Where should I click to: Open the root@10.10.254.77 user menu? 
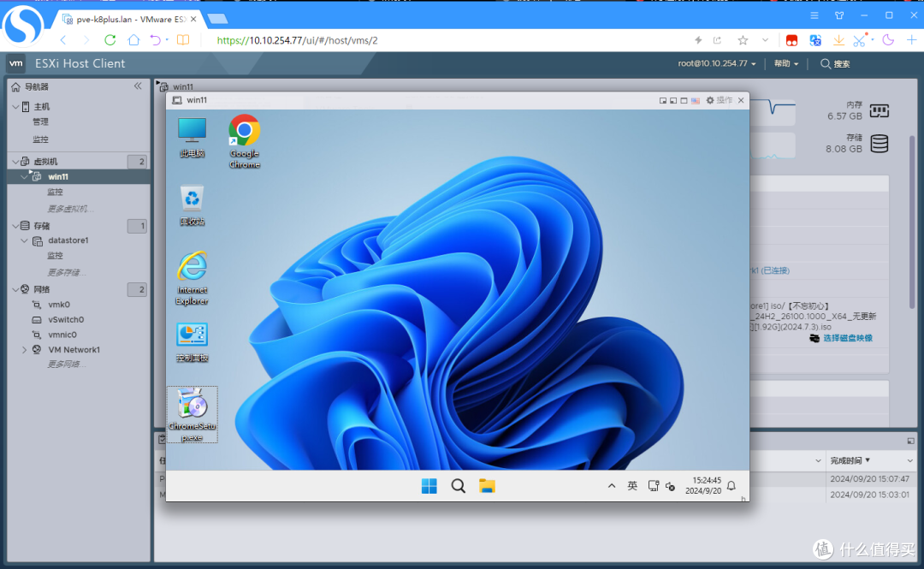click(717, 63)
